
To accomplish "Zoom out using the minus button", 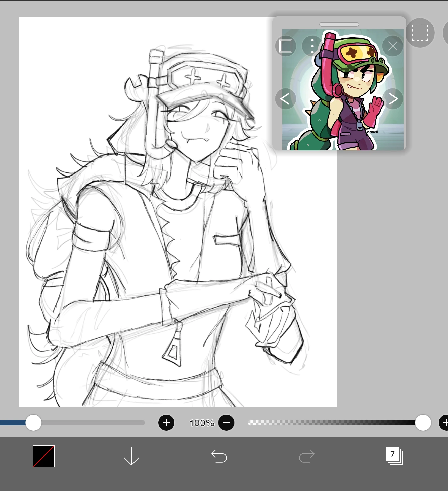I will [x=226, y=423].
